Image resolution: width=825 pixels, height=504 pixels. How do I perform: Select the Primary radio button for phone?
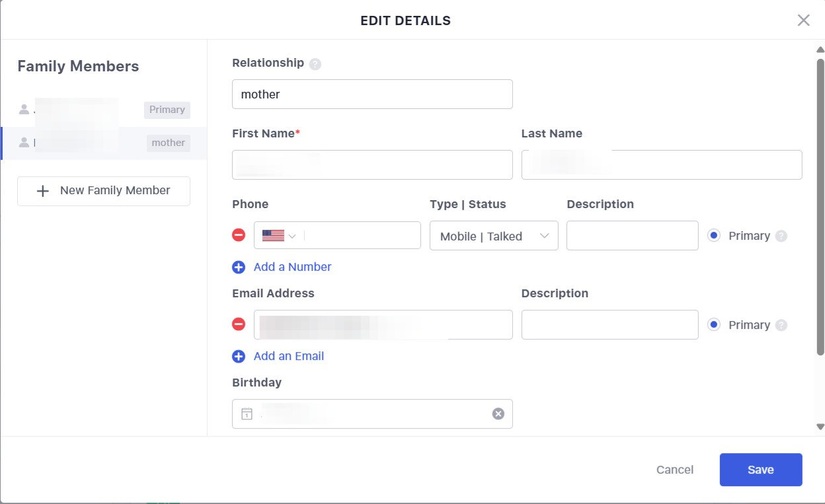[x=714, y=235]
